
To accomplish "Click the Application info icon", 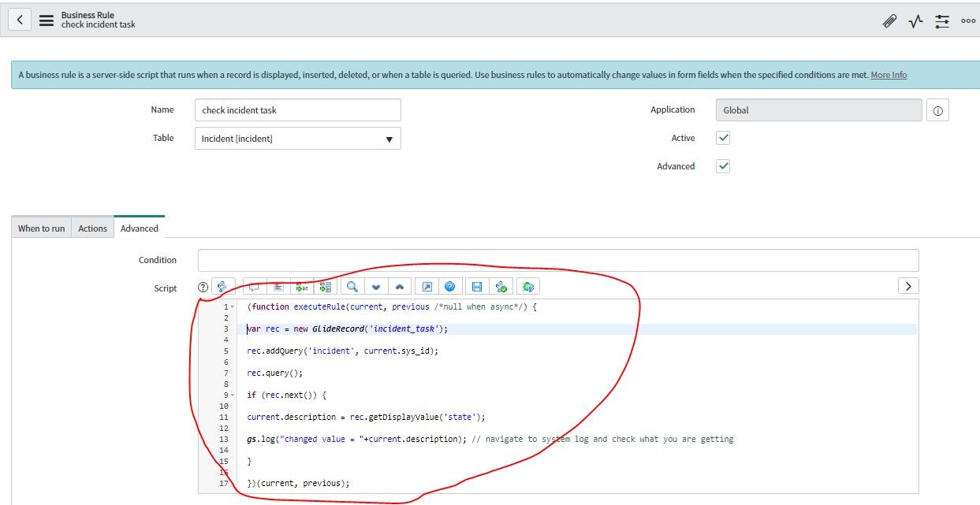I will pos(937,111).
